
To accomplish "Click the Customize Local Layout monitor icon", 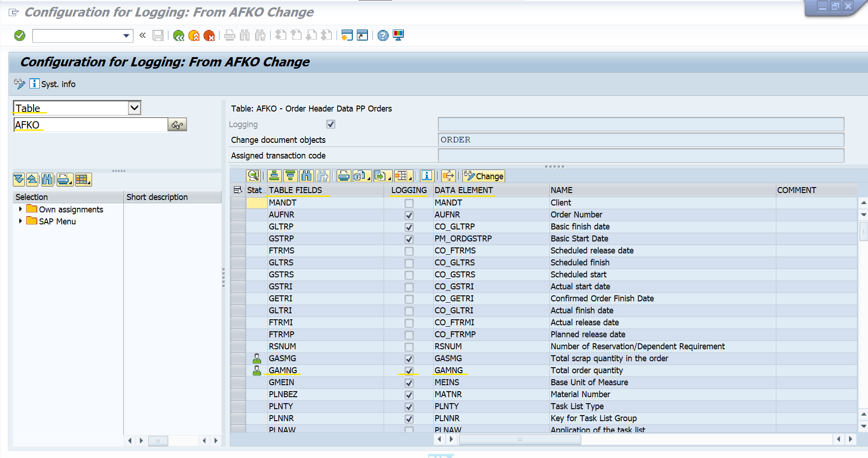I will pos(398,35).
